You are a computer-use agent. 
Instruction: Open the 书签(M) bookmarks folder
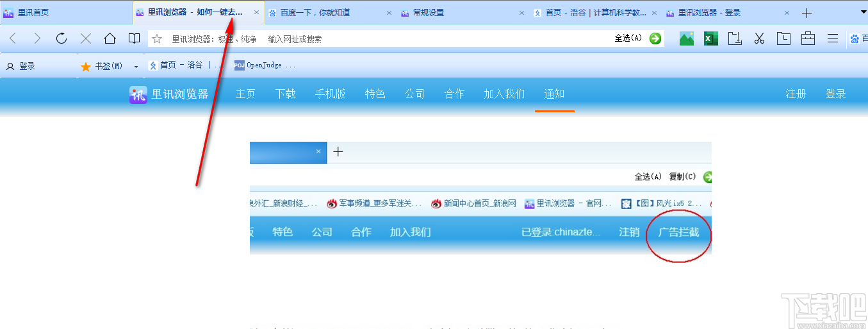pos(102,66)
